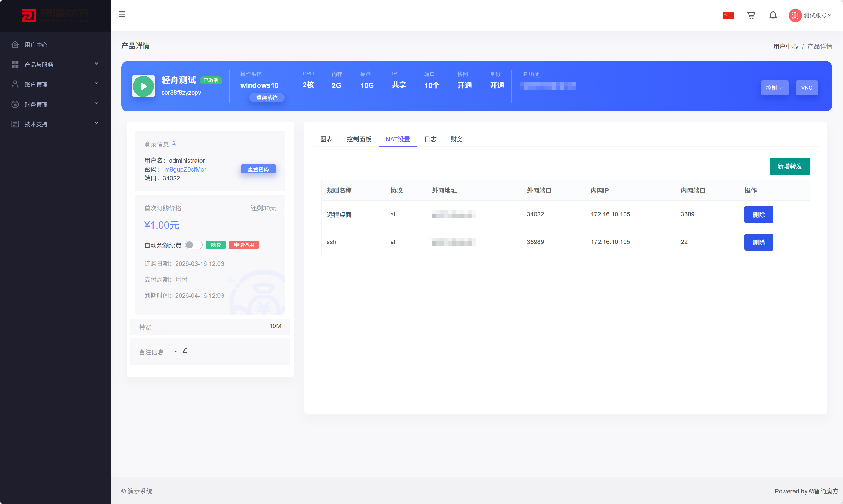The height and width of the screenshot is (504, 843).
Task: Delete the ssh forwarding rule
Action: click(x=758, y=242)
